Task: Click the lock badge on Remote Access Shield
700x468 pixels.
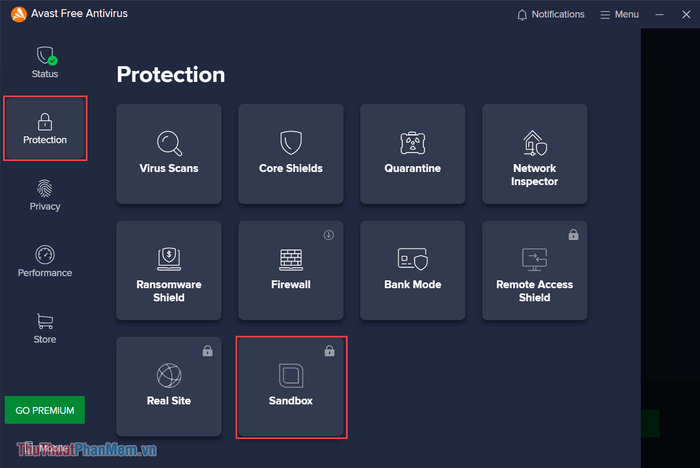Action: pyautogui.click(x=573, y=234)
